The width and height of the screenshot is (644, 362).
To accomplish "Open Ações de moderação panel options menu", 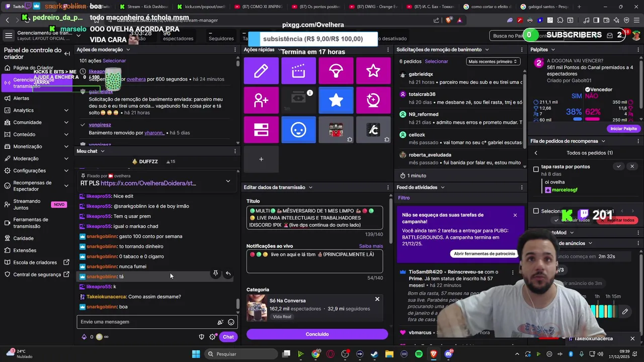I will [235, 50].
